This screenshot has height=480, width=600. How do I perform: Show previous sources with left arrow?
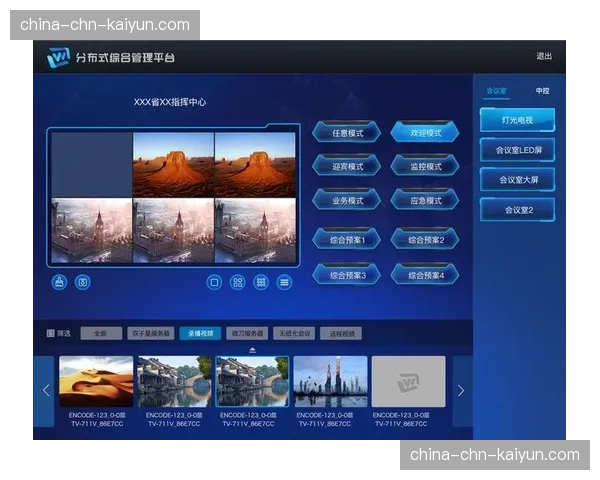pos(44,391)
